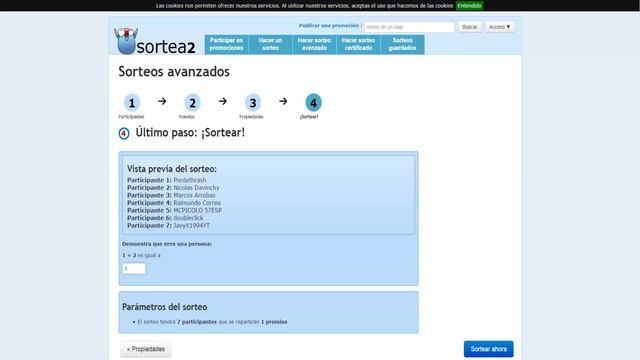Expand the Acceso dropdown
Image resolution: width=640 pixels, height=360 pixels.
[500, 27]
